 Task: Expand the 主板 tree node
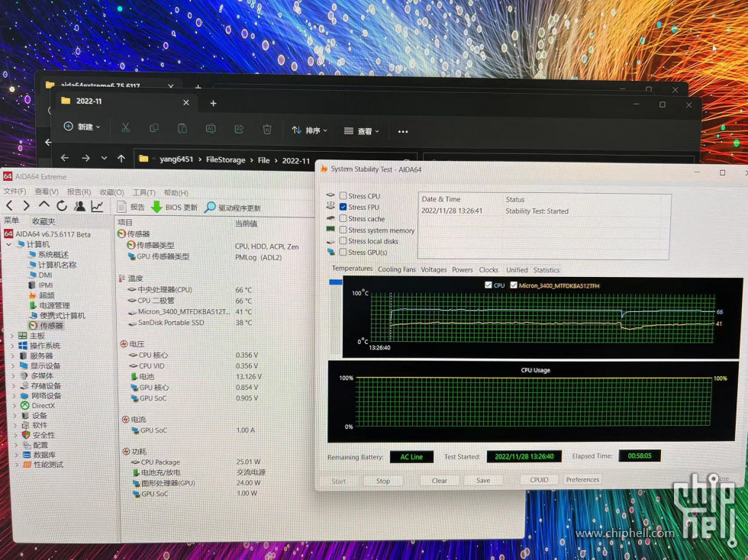point(12,336)
